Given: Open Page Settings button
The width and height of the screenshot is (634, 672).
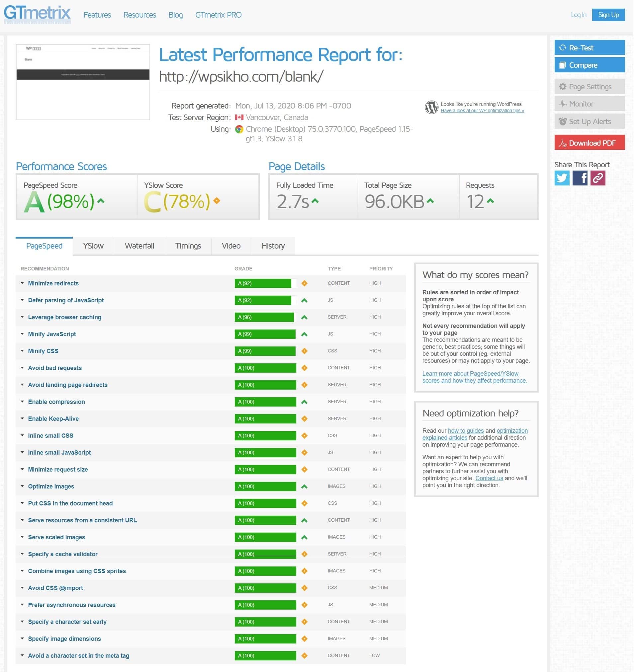Looking at the screenshot, I should (x=590, y=87).
